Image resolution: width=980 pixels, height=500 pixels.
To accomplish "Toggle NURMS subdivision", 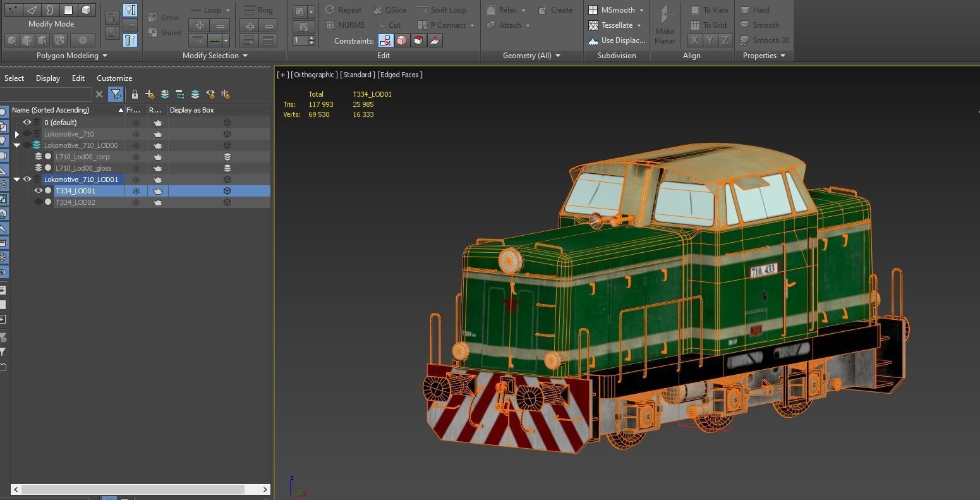I will (x=345, y=25).
